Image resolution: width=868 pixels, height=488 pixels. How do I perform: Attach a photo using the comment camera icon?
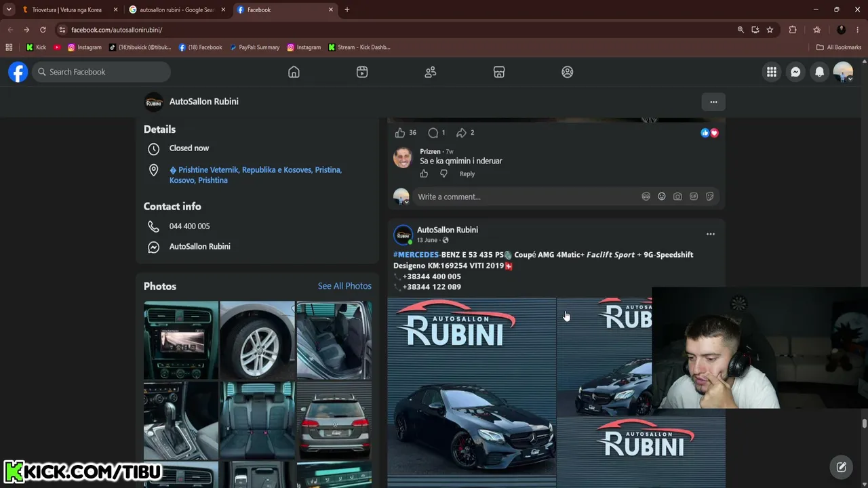(677, 197)
